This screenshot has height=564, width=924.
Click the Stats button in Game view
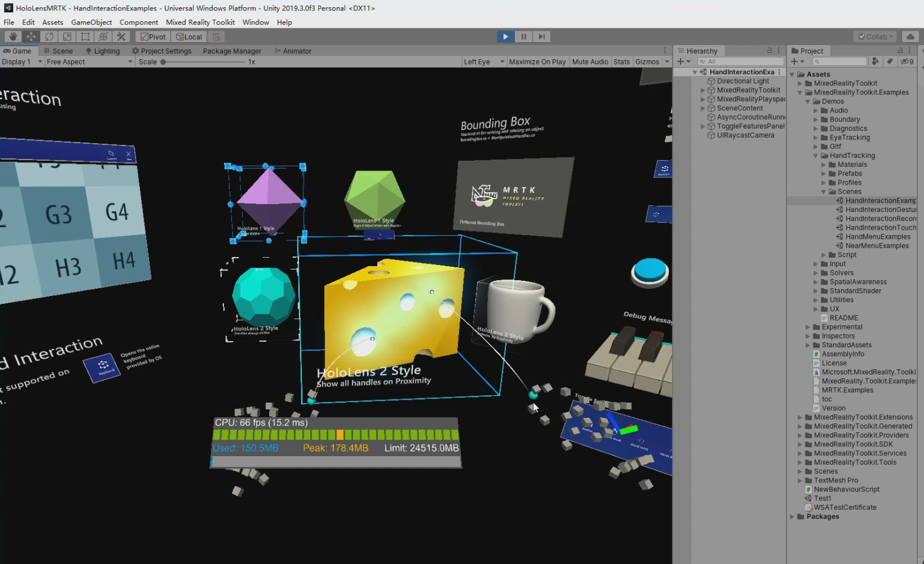point(621,61)
